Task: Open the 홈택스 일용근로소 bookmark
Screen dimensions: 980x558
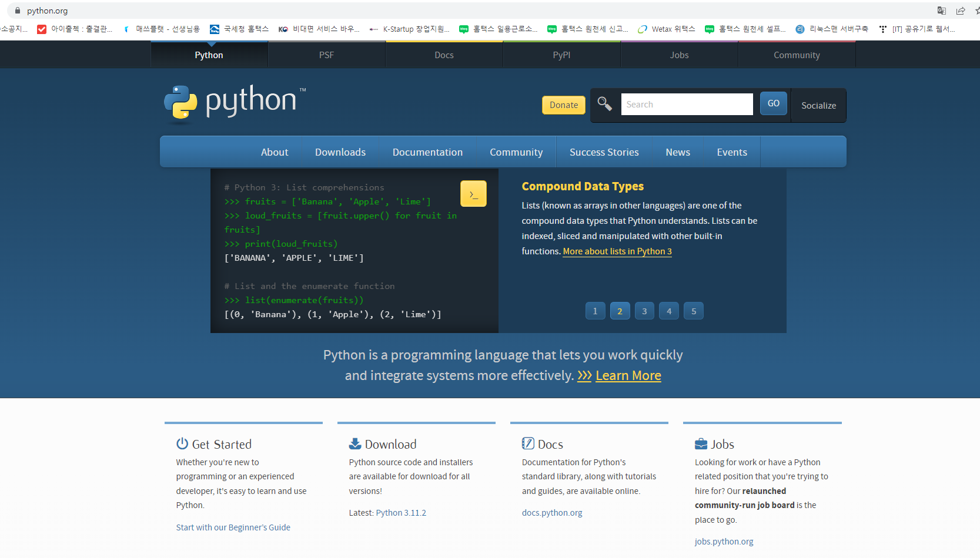Action: (499, 29)
